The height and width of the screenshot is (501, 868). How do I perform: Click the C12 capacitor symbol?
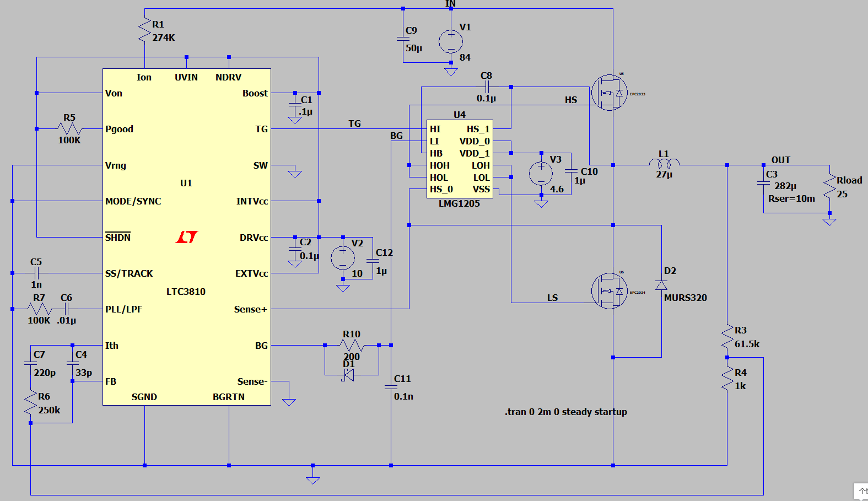tap(373, 260)
